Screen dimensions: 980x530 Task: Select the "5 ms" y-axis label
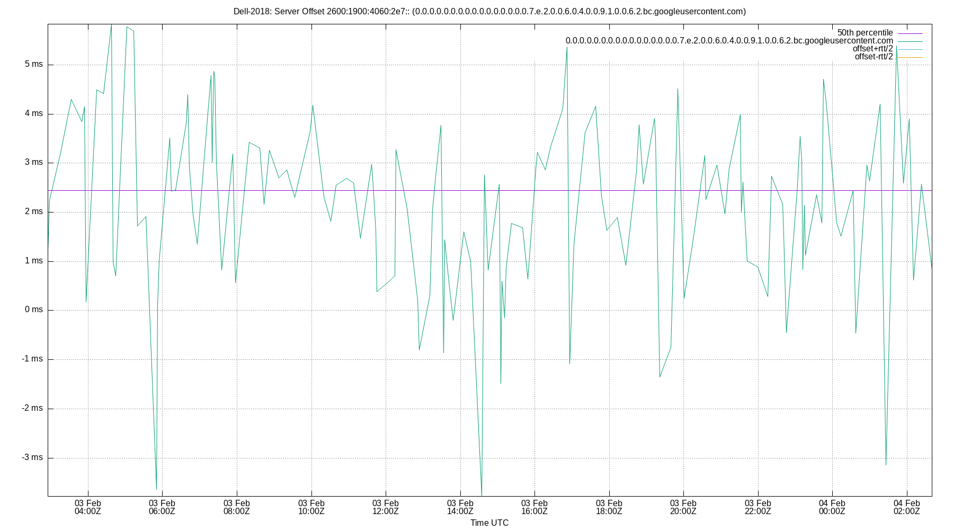34,64
